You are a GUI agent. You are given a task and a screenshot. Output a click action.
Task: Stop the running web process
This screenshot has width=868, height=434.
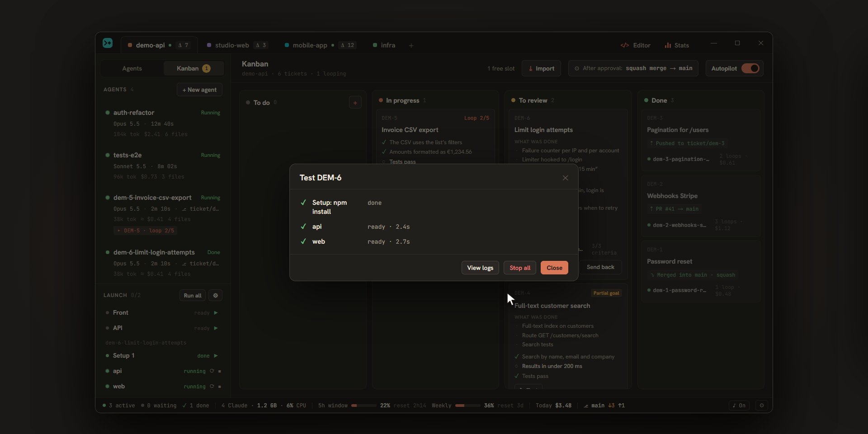tap(220, 387)
